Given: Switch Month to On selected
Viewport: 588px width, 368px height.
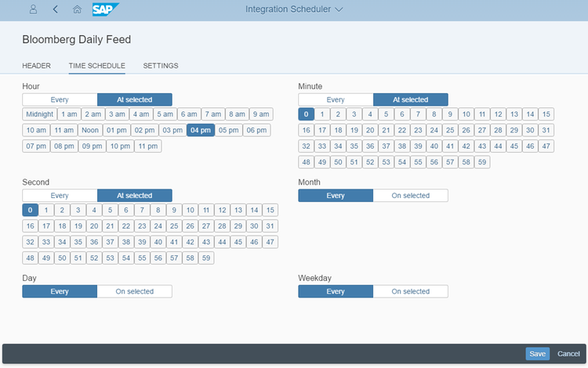Looking at the screenshot, I should point(410,196).
